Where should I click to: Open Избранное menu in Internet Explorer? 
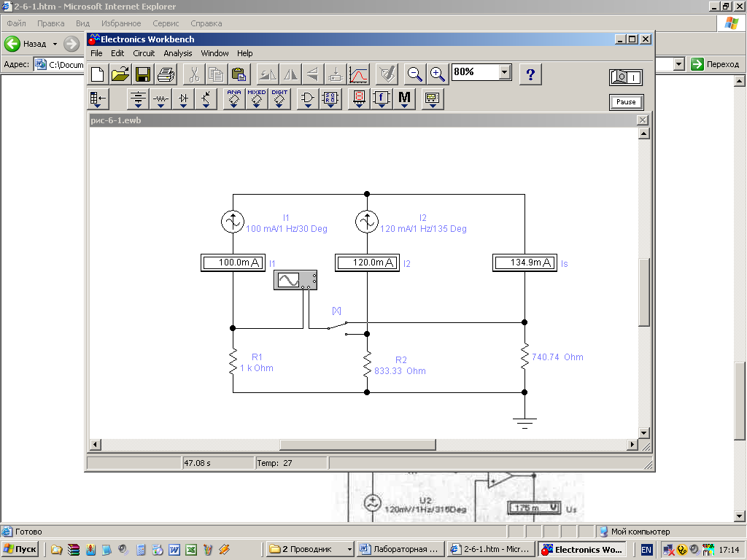[x=121, y=23]
